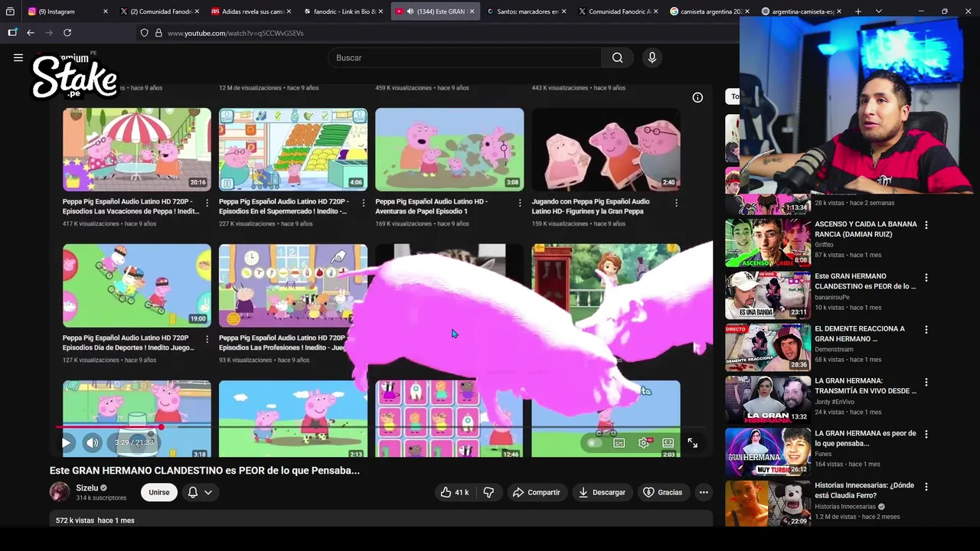
Task: Switch to the camiseta argentina Google tab
Action: (x=710, y=11)
